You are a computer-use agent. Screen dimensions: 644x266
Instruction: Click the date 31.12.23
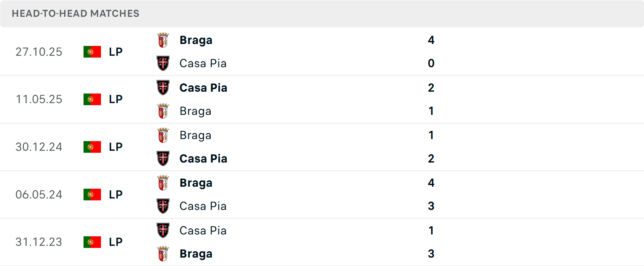39,242
